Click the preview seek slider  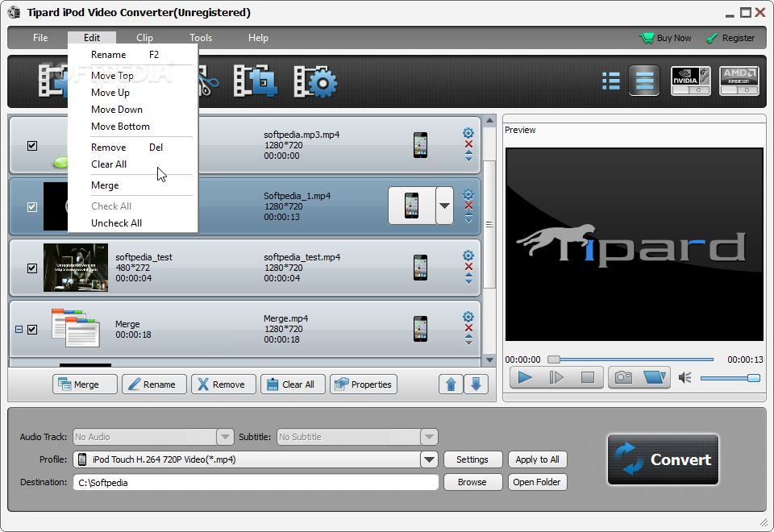[x=630, y=360]
